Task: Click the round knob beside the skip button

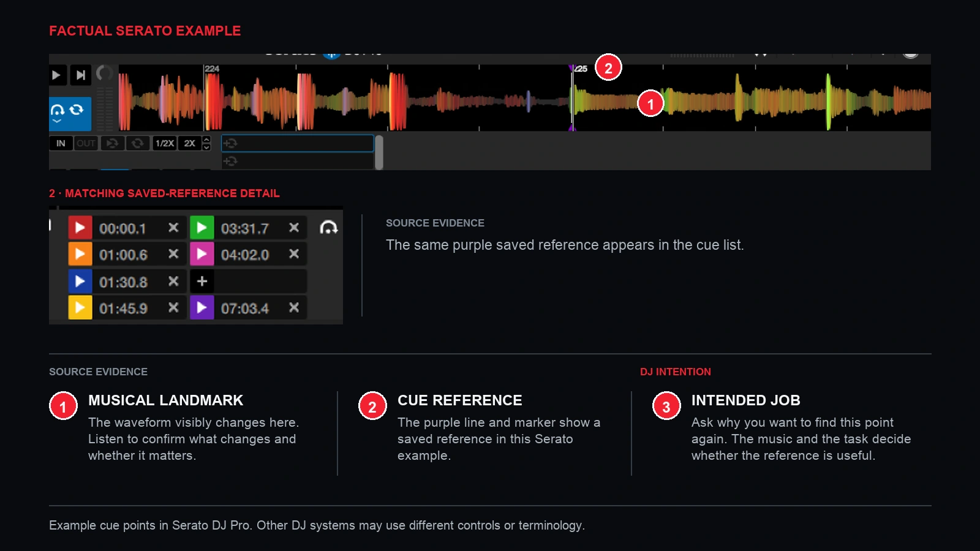Action: coord(104,73)
